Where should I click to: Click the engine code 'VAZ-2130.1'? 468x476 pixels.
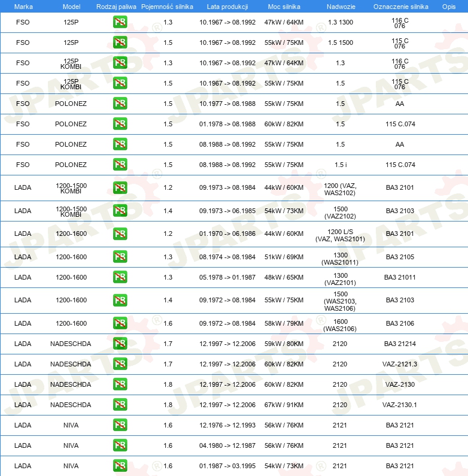tap(400, 405)
